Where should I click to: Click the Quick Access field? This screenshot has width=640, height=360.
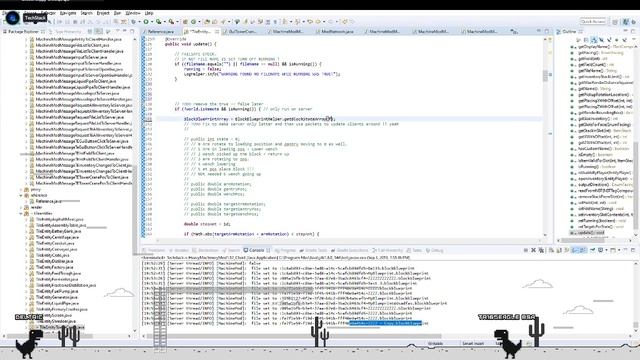pyautogui.click(x=593, y=21)
